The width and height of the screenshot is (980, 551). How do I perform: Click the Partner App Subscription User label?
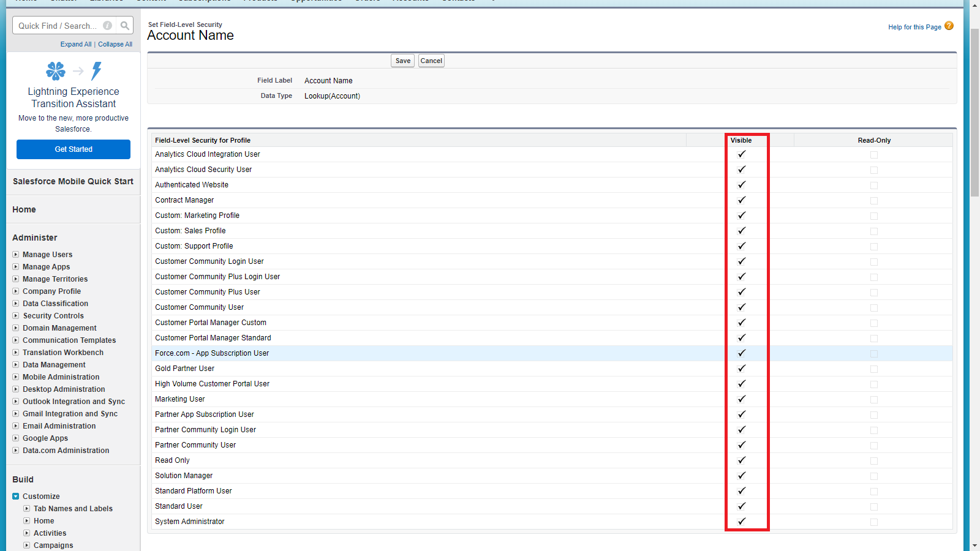(205, 414)
